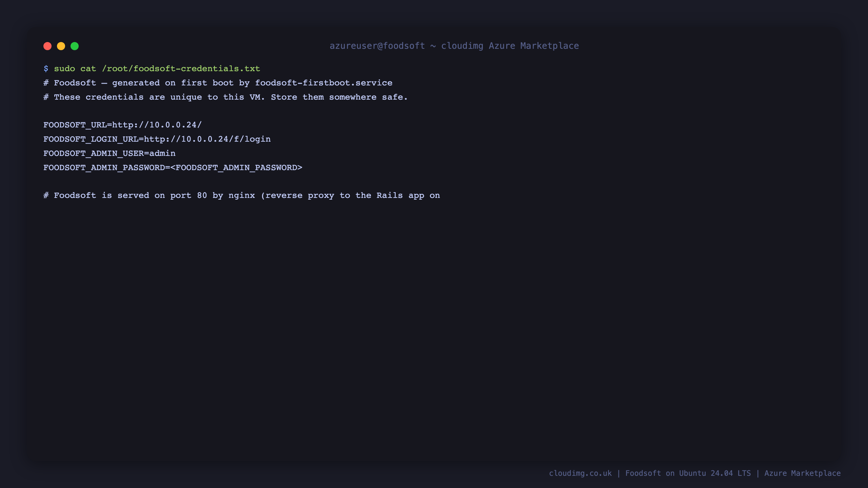Image resolution: width=868 pixels, height=488 pixels.
Task: Click the green maximize window button
Action: pyautogui.click(x=75, y=46)
